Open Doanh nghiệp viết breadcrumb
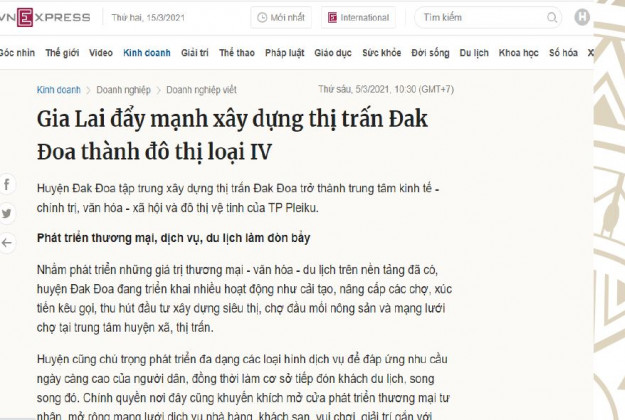This screenshot has height=420, width=625. (202, 89)
